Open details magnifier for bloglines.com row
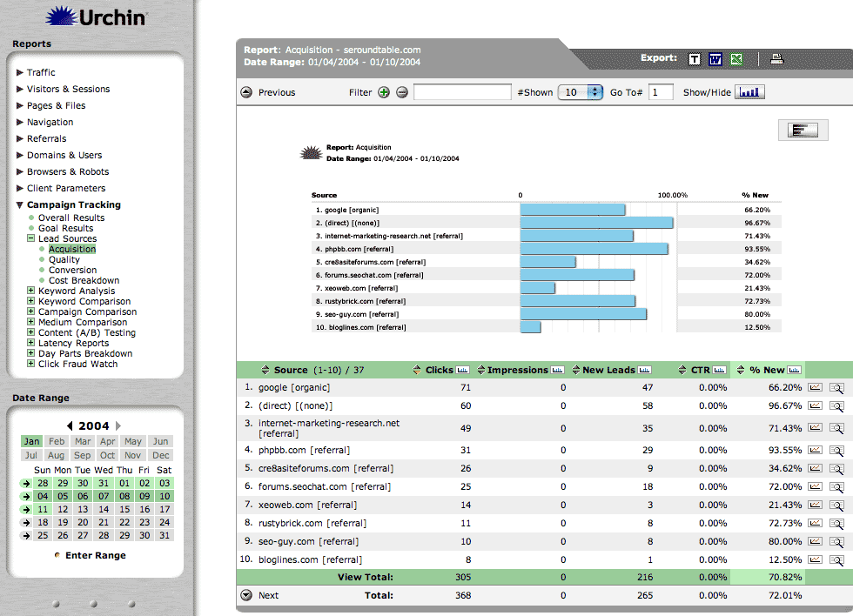 tap(836, 560)
